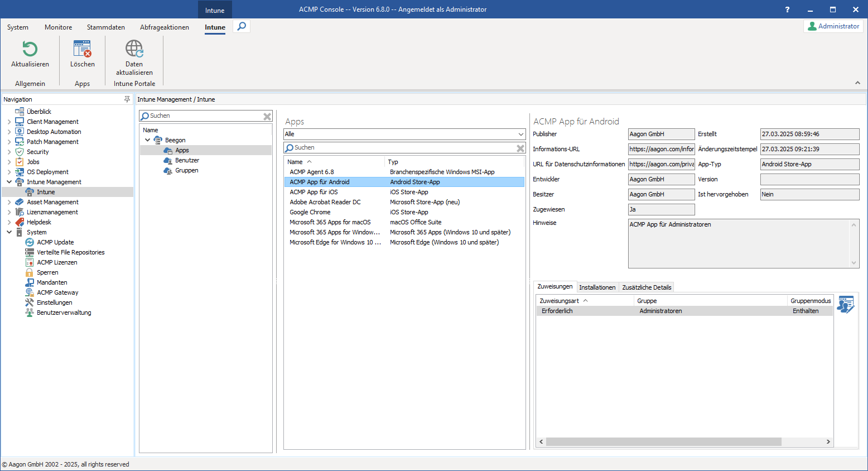Select the Helpdesk icon in the navigation tree

coord(21,222)
